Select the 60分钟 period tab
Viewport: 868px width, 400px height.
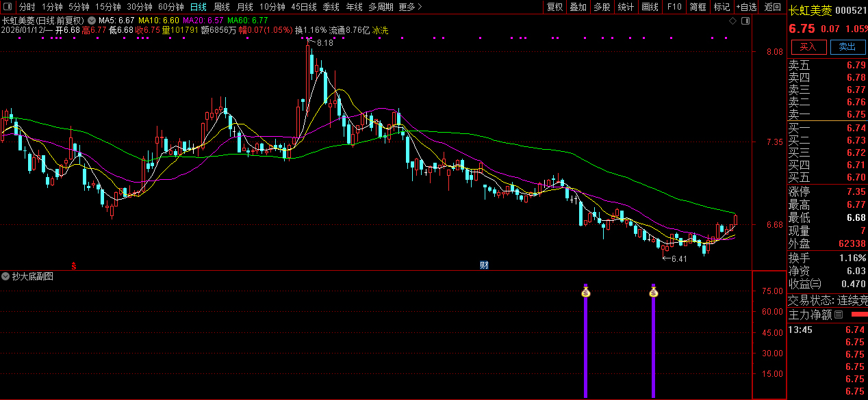pyautogui.click(x=171, y=7)
